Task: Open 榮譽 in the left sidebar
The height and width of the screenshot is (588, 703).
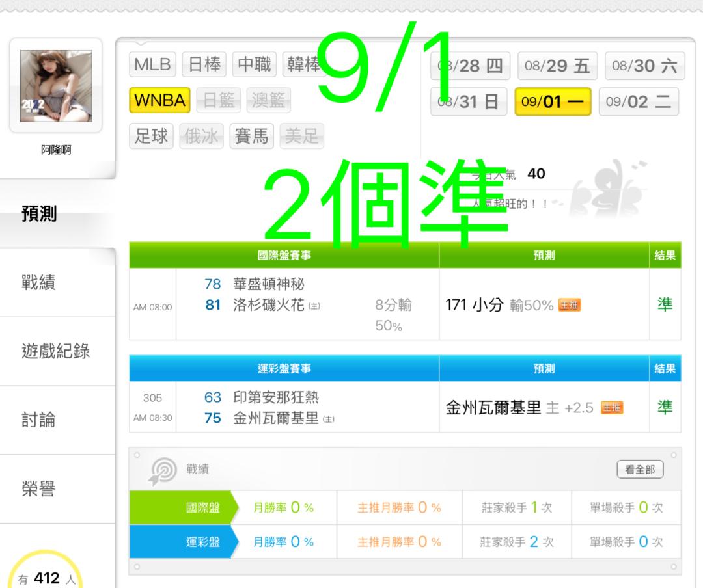Action: tap(38, 488)
